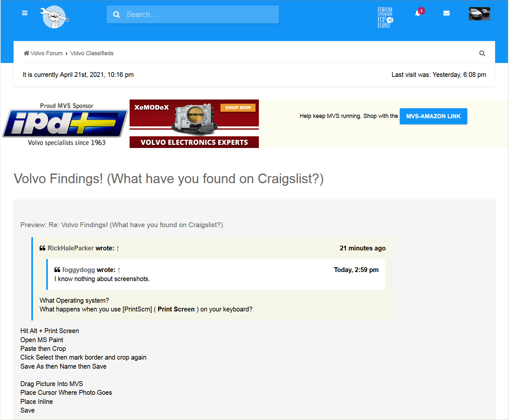Image resolution: width=509 pixels, height=420 pixels.
Task: Jump to foggydogg's original post arrow
Action: pos(119,270)
